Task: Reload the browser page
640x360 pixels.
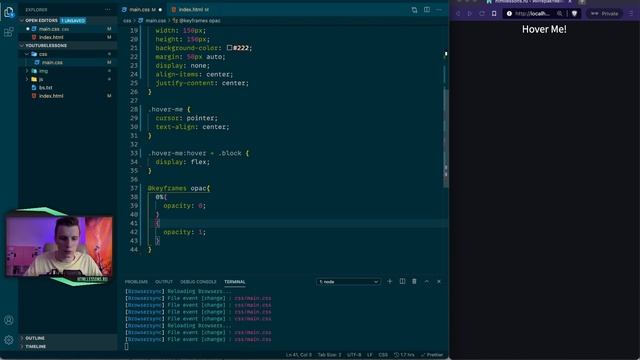Action: [x=482, y=13]
